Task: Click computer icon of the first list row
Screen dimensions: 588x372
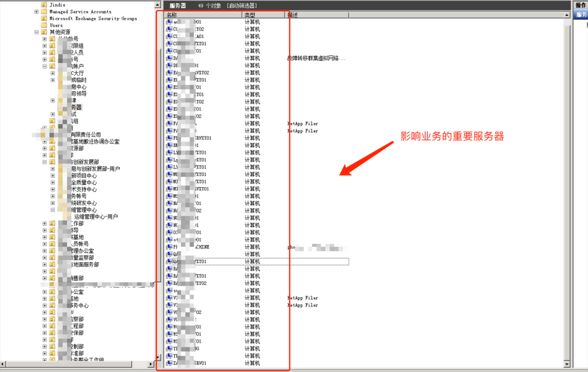Action: 169,22
